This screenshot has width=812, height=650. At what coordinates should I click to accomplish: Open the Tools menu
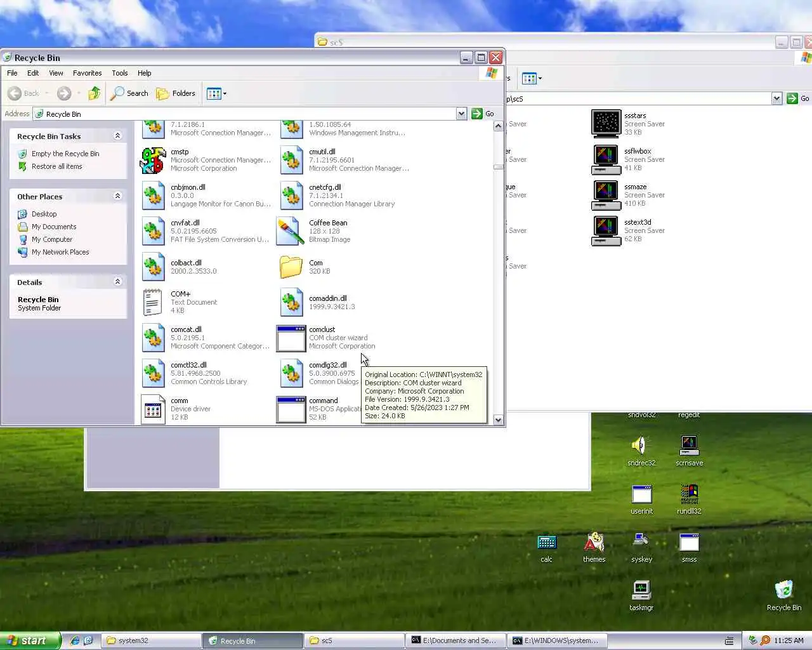pyautogui.click(x=120, y=73)
